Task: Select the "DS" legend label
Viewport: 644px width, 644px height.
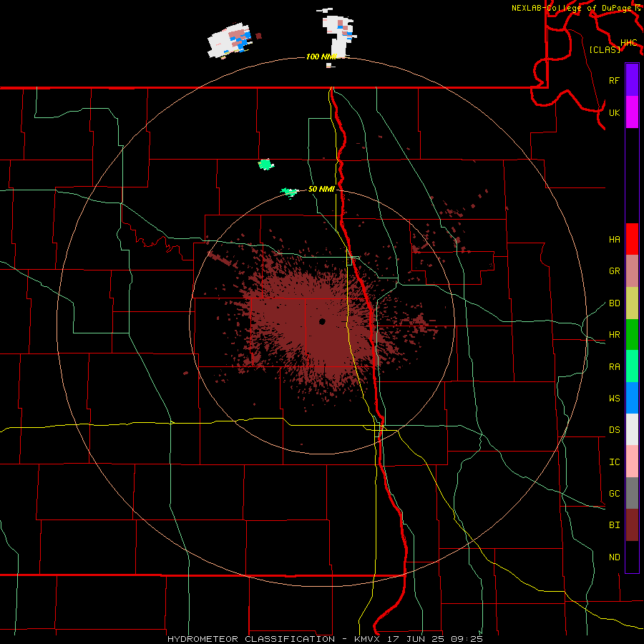Action: coord(614,430)
